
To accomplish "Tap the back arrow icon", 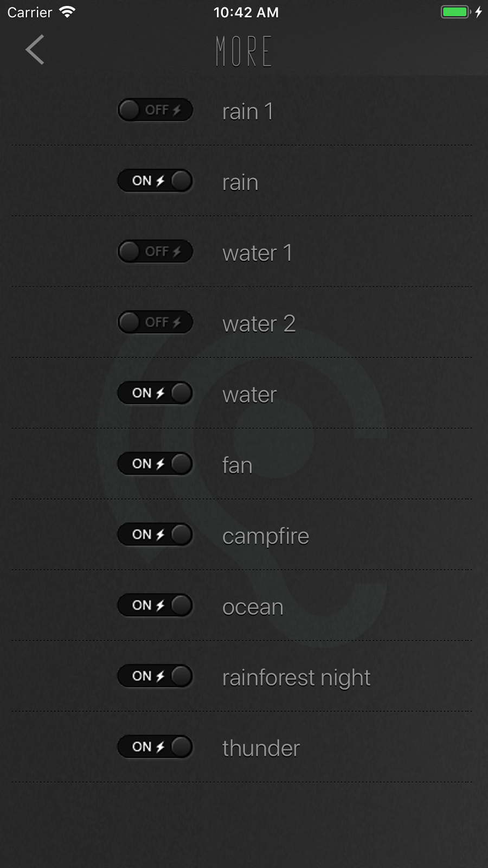I will point(35,50).
